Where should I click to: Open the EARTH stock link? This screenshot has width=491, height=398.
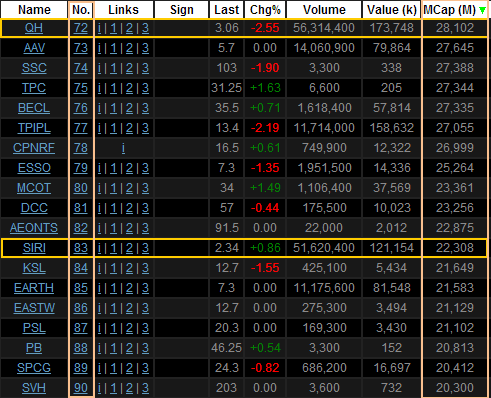(34, 288)
